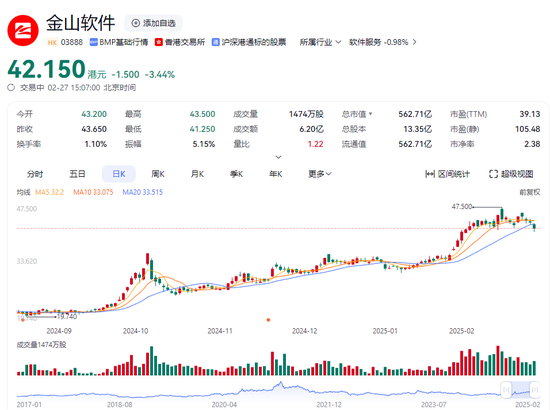
Task: Open 超级视图 fullscreen view icon
Action: click(x=493, y=174)
